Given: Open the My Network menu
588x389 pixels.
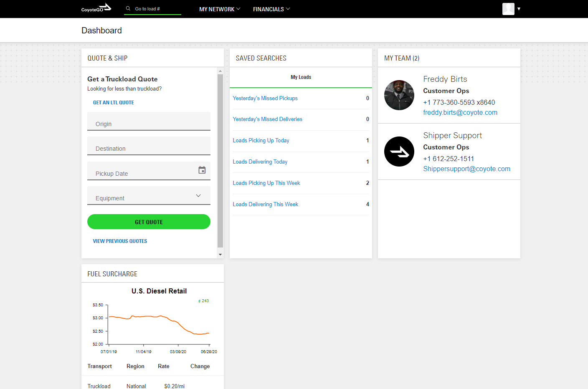Looking at the screenshot, I should 220,9.
